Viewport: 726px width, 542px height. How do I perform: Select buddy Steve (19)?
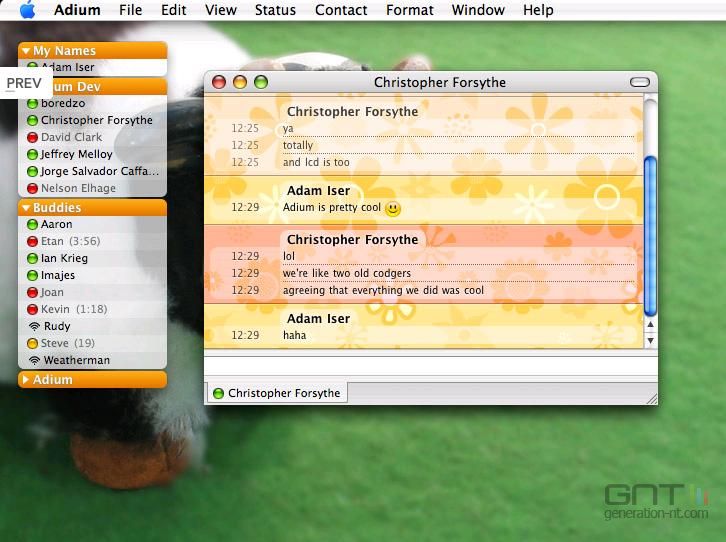pos(68,343)
